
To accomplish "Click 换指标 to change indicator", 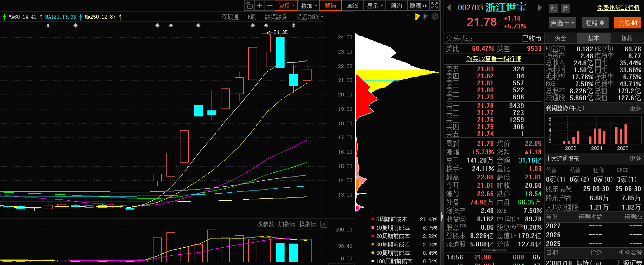I will coord(307,224).
